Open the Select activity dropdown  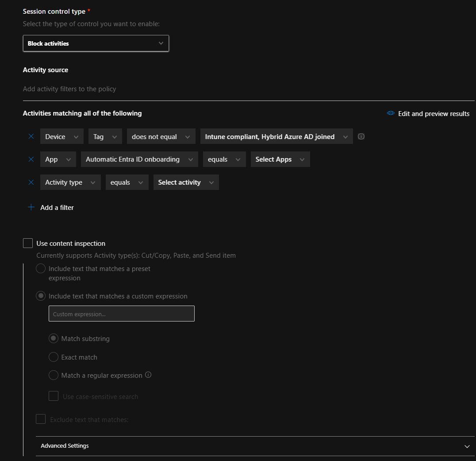(x=186, y=182)
